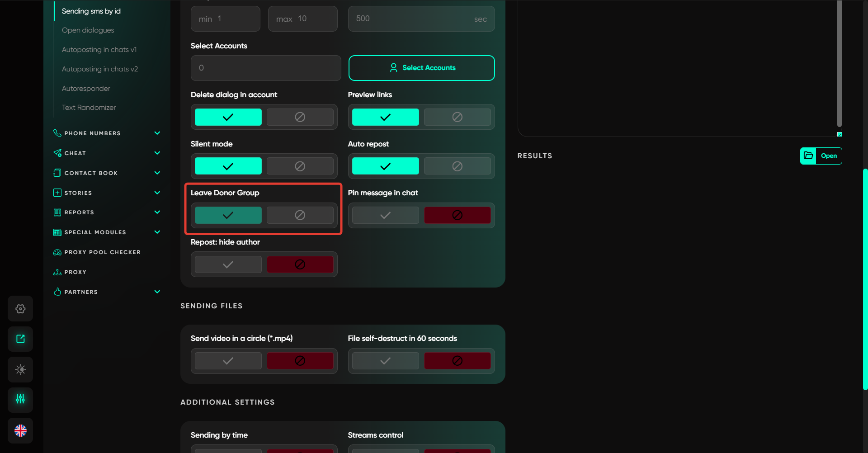Image resolution: width=868 pixels, height=453 pixels.
Task: Click the Proxy network icon
Action: (x=57, y=272)
